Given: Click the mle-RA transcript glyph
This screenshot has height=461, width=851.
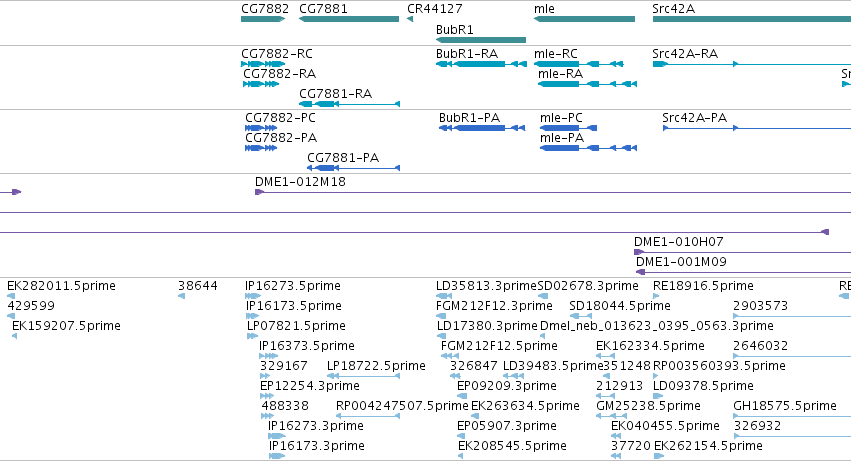Looking at the screenshot, I should coord(587,84).
